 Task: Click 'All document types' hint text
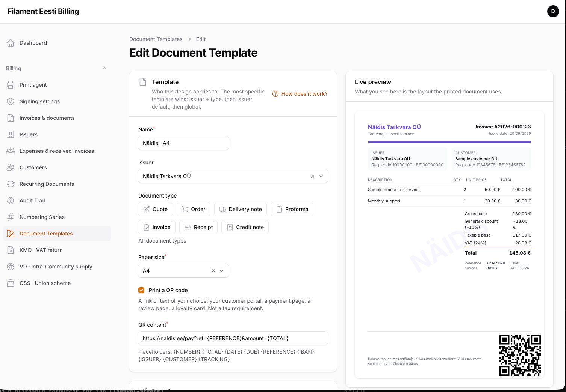(x=162, y=241)
